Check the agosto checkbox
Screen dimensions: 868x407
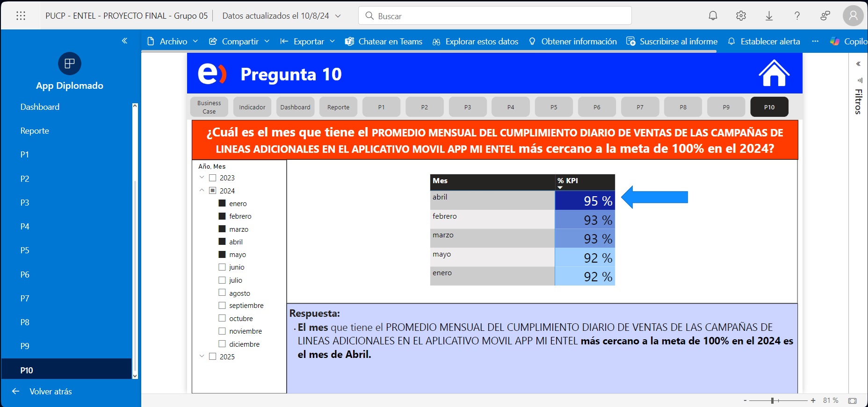[x=222, y=293]
